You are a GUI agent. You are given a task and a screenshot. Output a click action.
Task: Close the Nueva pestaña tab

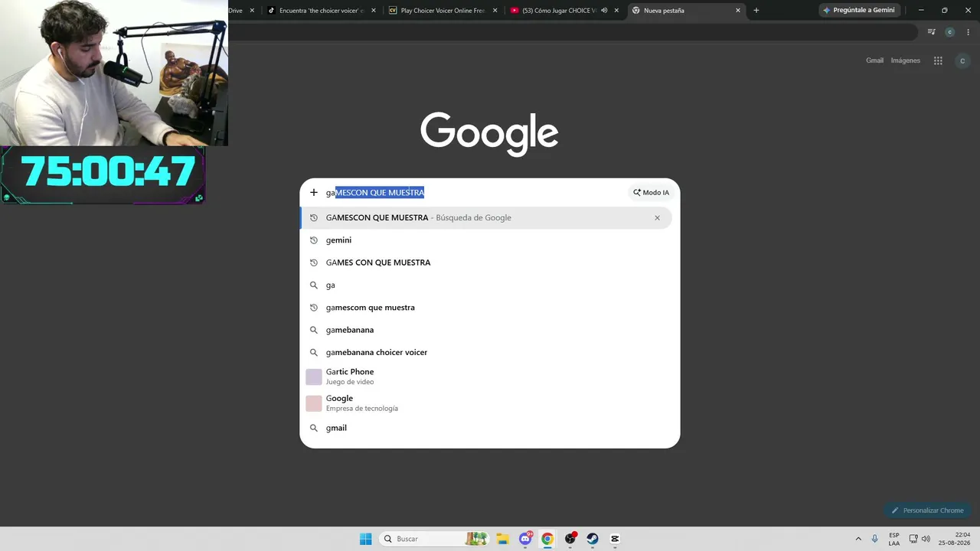[738, 11]
